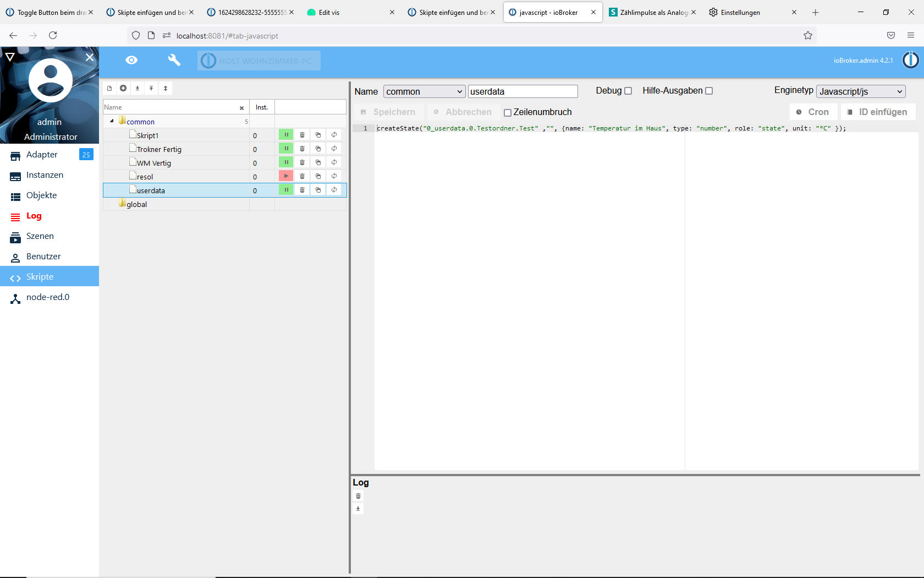Image resolution: width=924 pixels, height=578 pixels.
Task: Delete the Skript1 script
Action: point(302,135)
